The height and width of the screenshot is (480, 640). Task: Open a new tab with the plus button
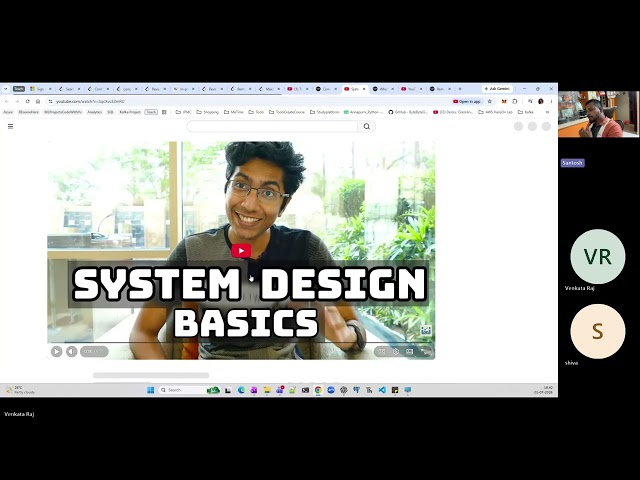pyautogui.click(x=460, y=89)
